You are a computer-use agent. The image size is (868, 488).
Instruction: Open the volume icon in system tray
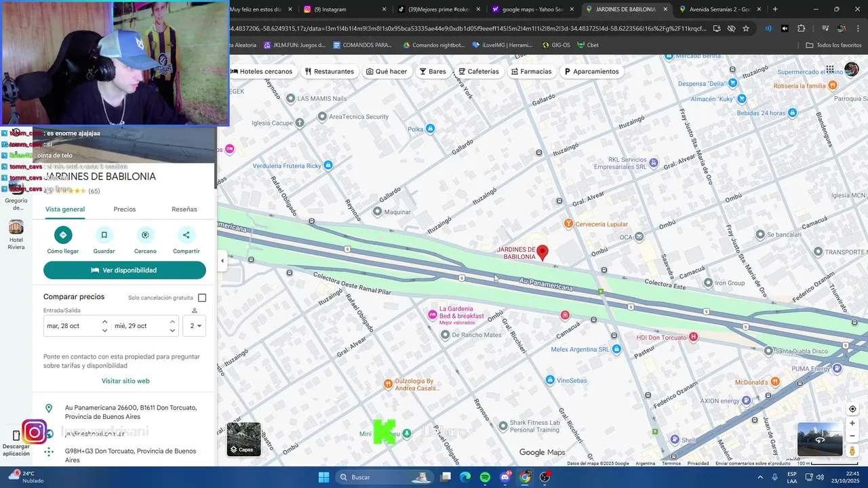(820, 477)
